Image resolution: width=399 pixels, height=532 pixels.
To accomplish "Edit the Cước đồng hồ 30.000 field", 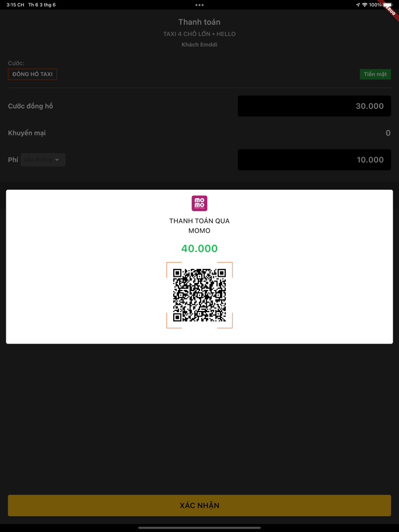I will click(315, 106).
